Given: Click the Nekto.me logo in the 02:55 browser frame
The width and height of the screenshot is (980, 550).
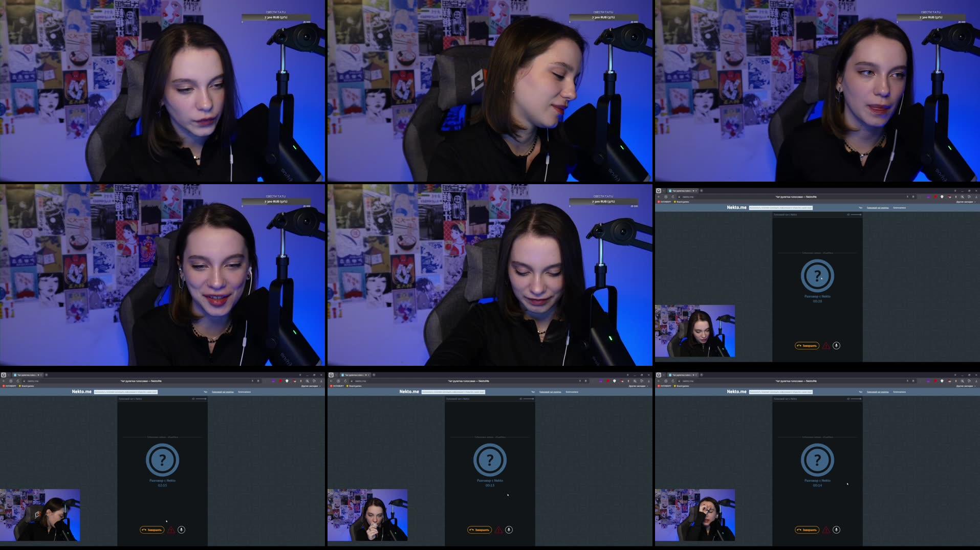Looking at the screenshot, I should (81, 391).
